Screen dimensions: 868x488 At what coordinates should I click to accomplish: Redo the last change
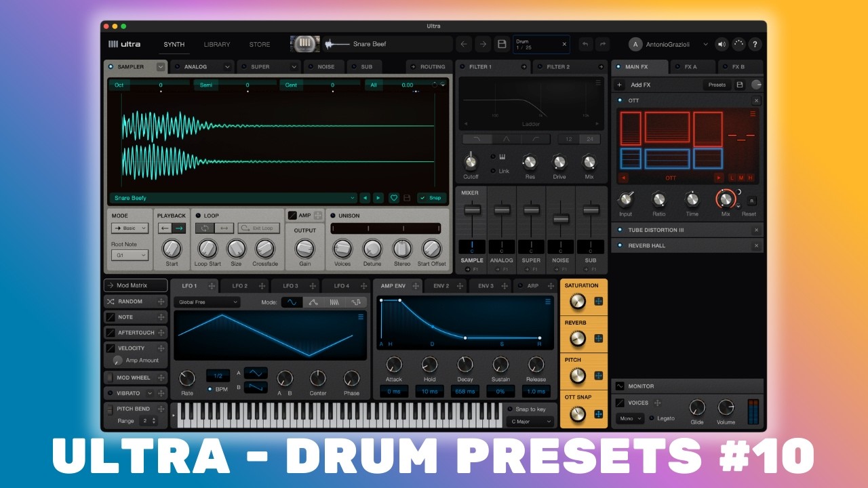[602, 44]
